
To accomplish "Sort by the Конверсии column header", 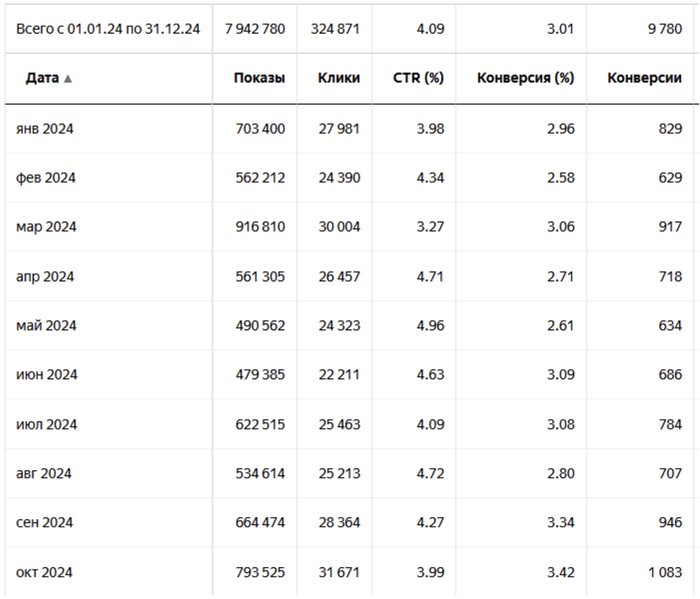I will [x=644, y=78].
